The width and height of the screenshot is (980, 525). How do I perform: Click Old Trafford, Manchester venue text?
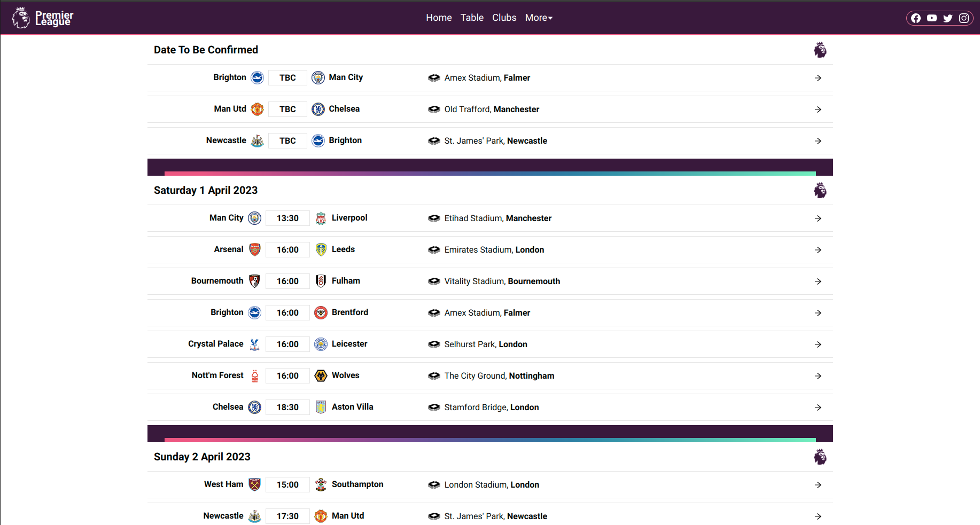[492, 109]
